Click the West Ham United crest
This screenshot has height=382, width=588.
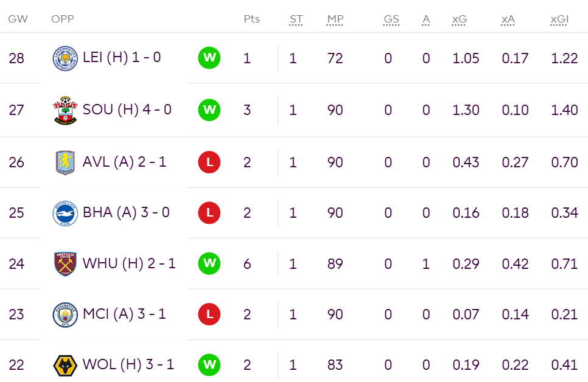point(65,264)
